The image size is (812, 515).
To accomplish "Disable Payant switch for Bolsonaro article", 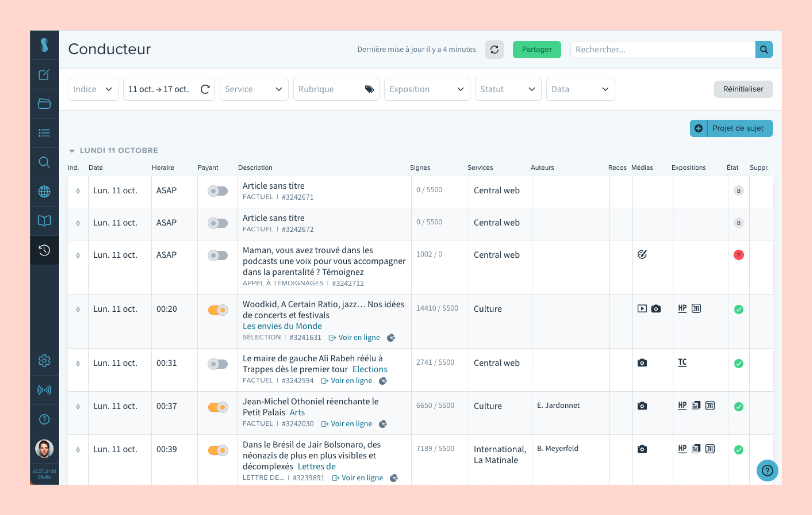I will (x=218, y=450).
